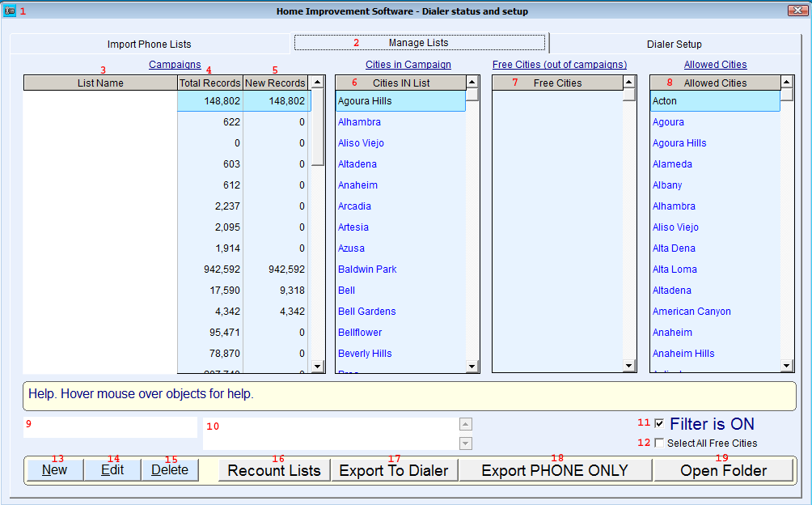Click the down arrow of Allowed Cities scrollbar
The height and width of the screenshot is (505, 812).
tap(787, 366)
